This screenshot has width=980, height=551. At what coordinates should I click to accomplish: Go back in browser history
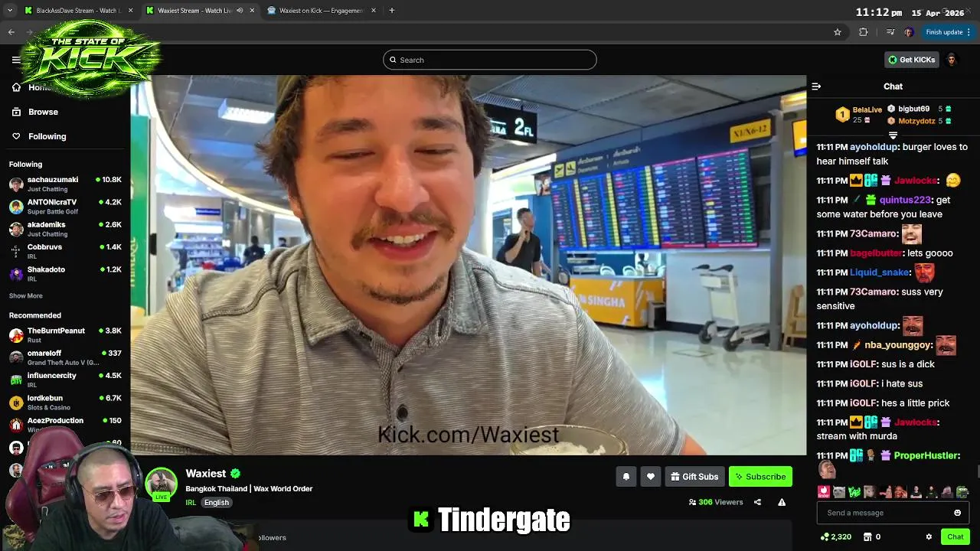11,32
